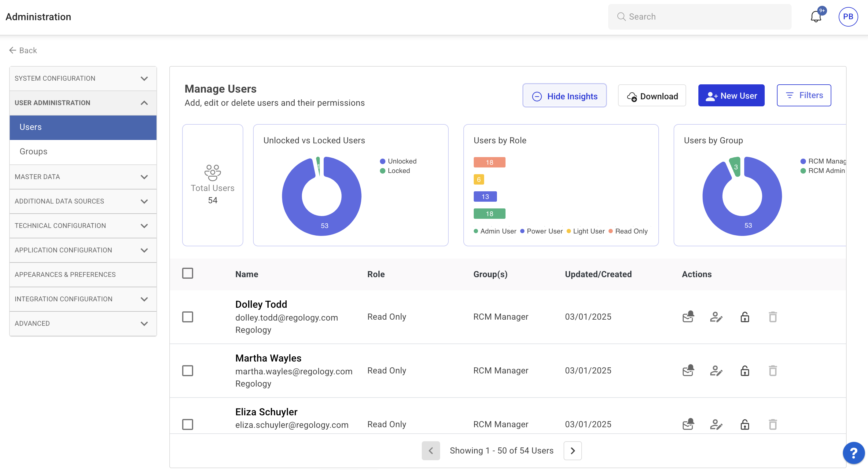Check the select-all checkbox in table header
This screenshot has width=868, height=470.
pyautogui.click(x=188, y=273)
